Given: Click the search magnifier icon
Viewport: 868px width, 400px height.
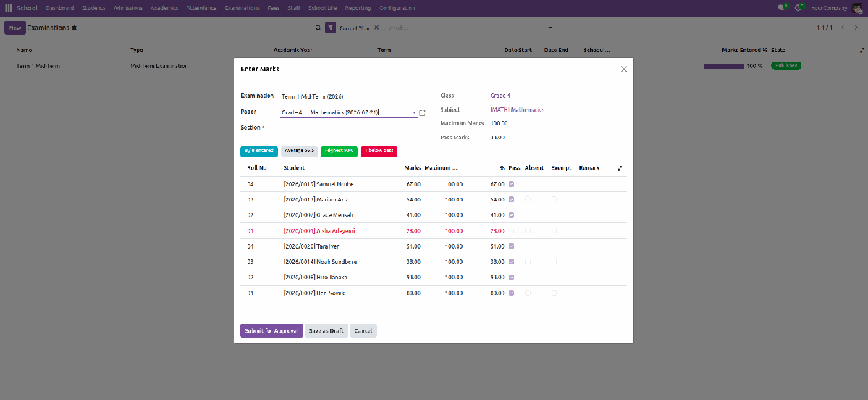Looking at the screenshot, I should click(x=319, y=28).
